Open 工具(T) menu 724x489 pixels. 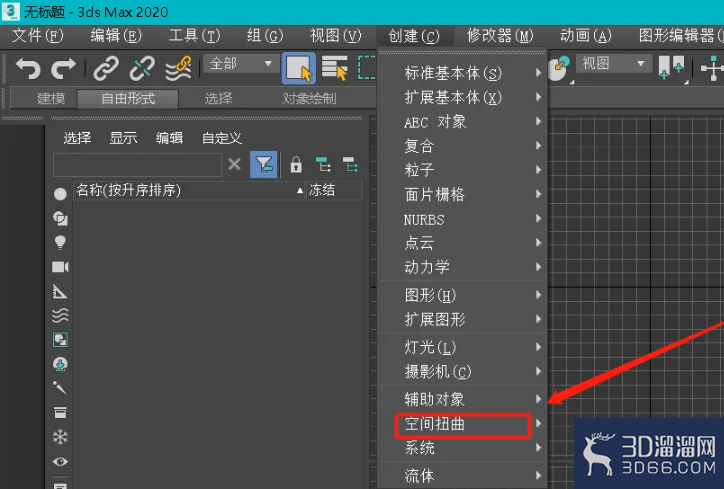(x=194, y=36)
